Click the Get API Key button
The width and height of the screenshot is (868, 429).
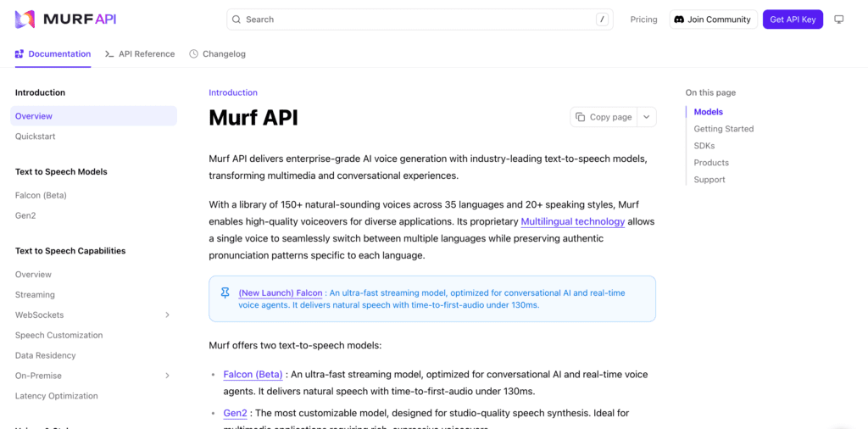coord(793,19)
